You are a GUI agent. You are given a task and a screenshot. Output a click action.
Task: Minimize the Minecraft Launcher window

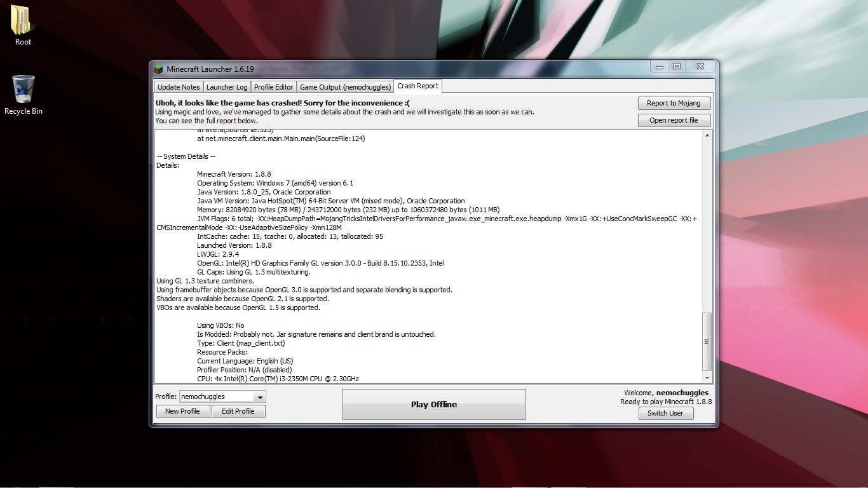[660, 66]
